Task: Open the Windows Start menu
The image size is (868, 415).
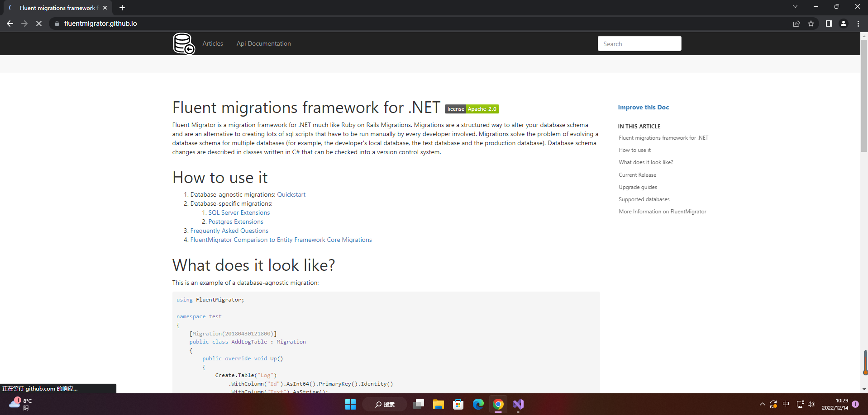Action: coord(350,404)
